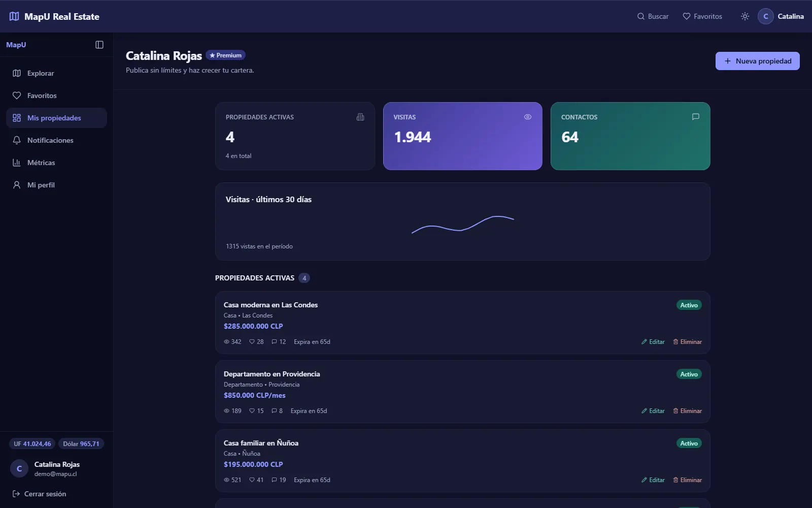Edit Casa moderna en Las Condes
The height and width of the screenshot is (508, 812).
pyautogui.click(x=653, y=342)
